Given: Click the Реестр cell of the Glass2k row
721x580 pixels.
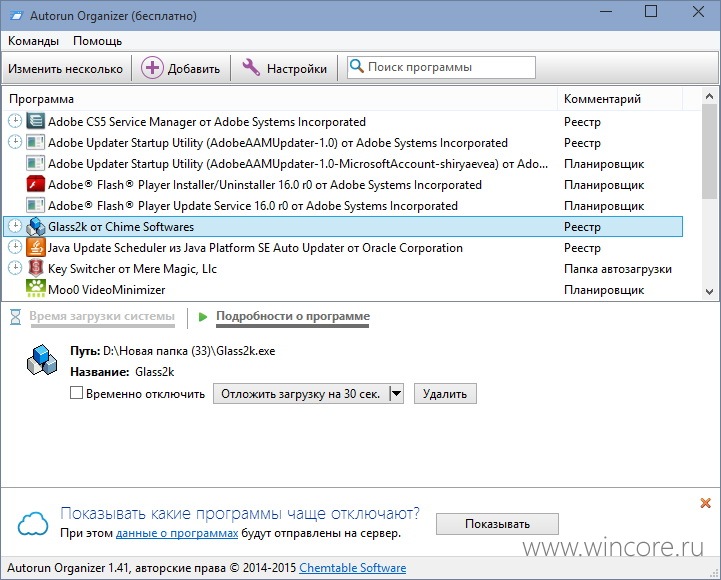Looking at the screenshot, I should (x=582, y=227).
